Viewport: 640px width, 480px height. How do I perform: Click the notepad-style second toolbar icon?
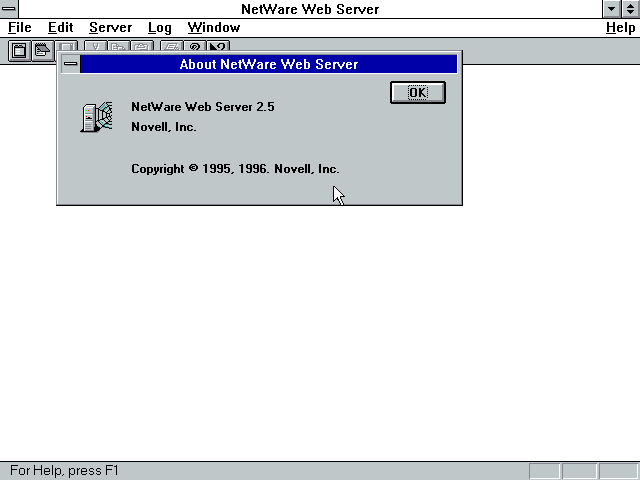point(43,51)
